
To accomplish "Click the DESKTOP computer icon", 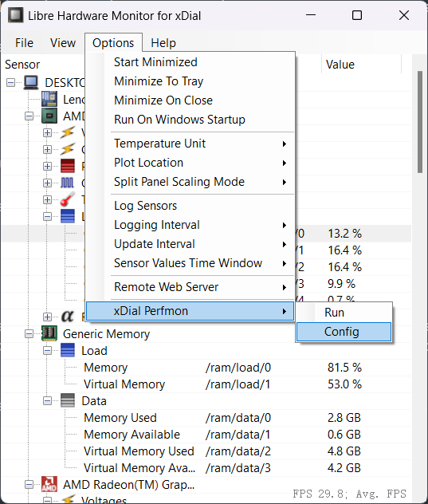I will click(31, 82).
